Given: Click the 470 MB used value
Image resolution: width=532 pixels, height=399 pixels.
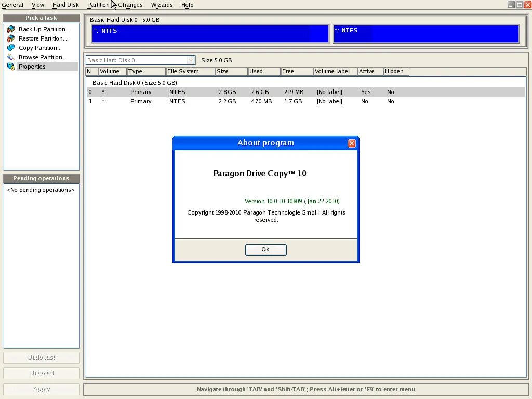Looking at the screenshot, I should tap(262, 101).
